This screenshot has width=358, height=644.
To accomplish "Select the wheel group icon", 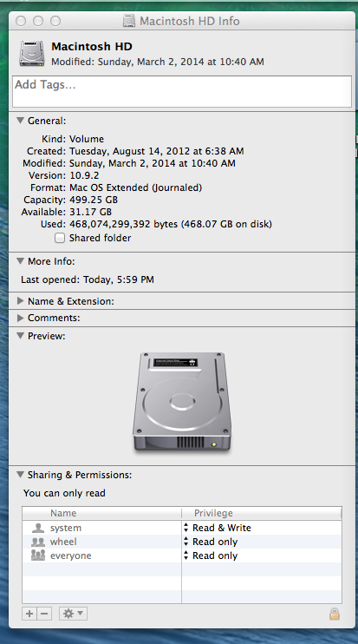I will coord(38,542).
